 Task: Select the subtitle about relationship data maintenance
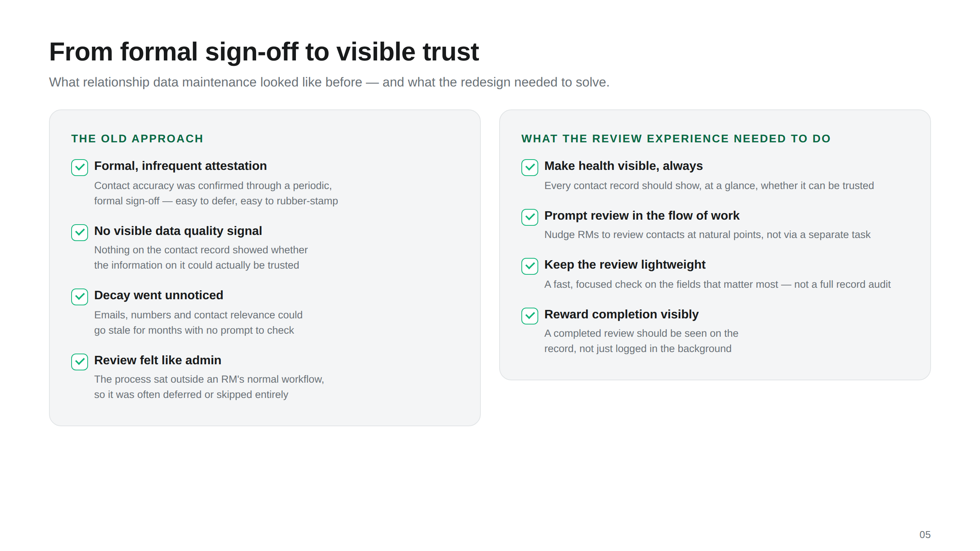point(329,82)
